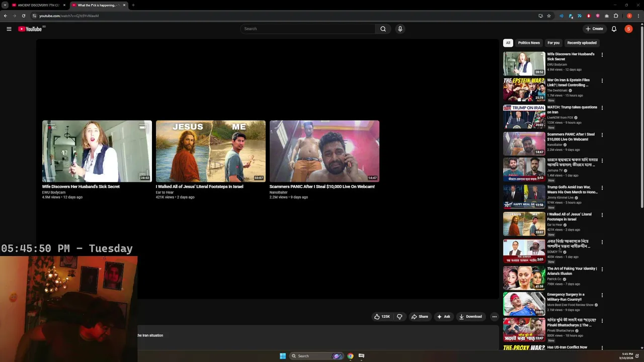
Task: Bookmark this page with the star icon
Action: point(549,16)
